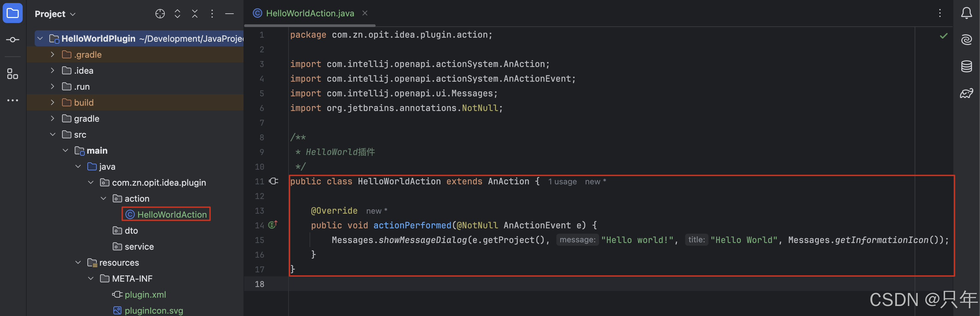Click plugin gutter icon on line 11
This screenshot has width=980, height=316.
tap(274, 181)
